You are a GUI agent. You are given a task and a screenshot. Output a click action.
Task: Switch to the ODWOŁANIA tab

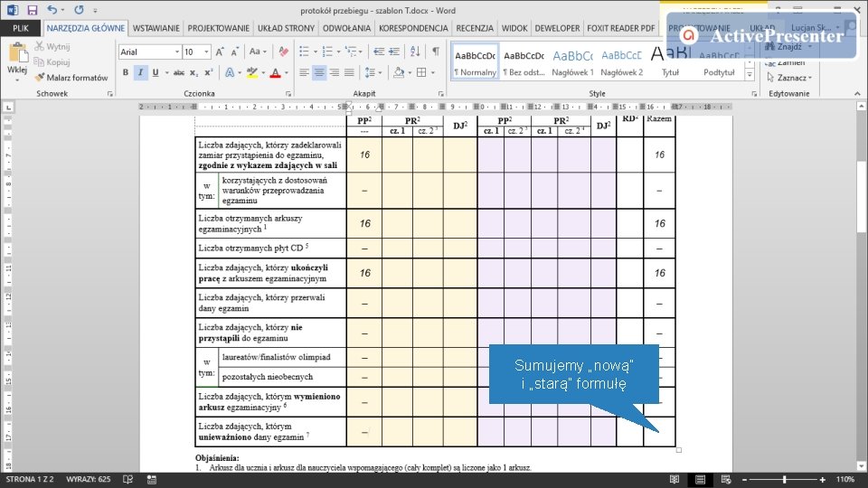coord(346,28)
